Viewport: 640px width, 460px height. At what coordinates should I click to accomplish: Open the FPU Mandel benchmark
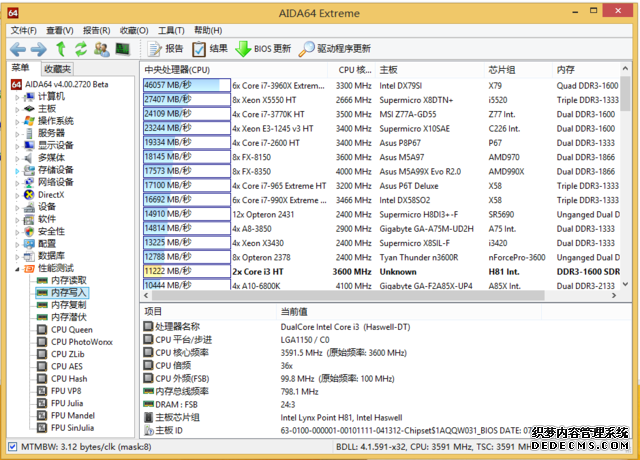coord(66,416)
